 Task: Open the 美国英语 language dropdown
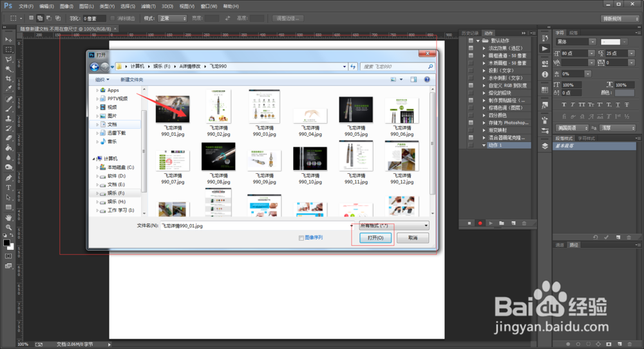coord(572,128)
